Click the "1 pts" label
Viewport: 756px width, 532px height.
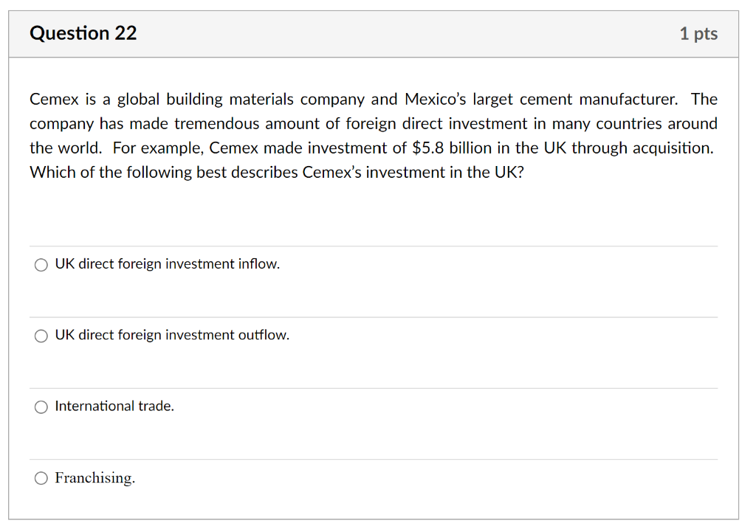tap(698, 33)
